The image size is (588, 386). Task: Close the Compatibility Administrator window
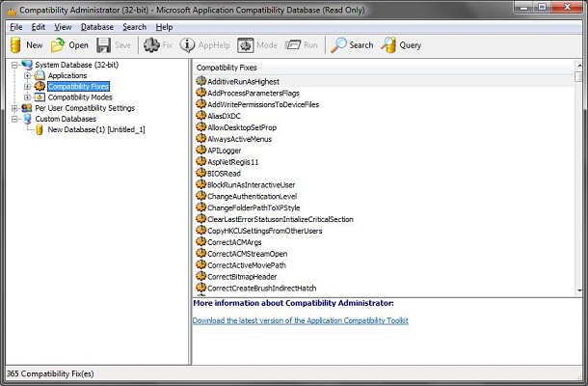click(567, 8)
